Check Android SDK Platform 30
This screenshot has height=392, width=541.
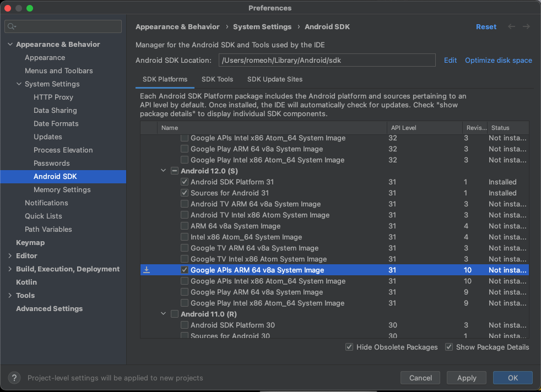click(185, 325)
